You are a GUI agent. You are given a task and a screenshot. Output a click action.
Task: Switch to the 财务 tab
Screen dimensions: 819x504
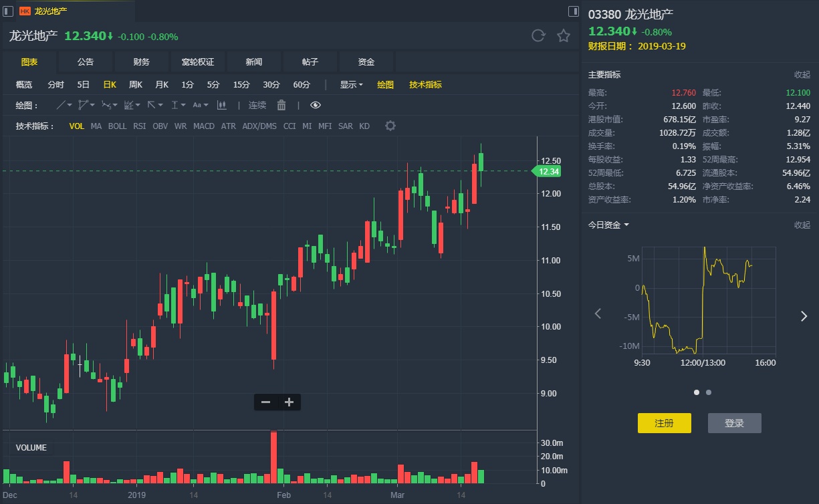coord(141,62)
